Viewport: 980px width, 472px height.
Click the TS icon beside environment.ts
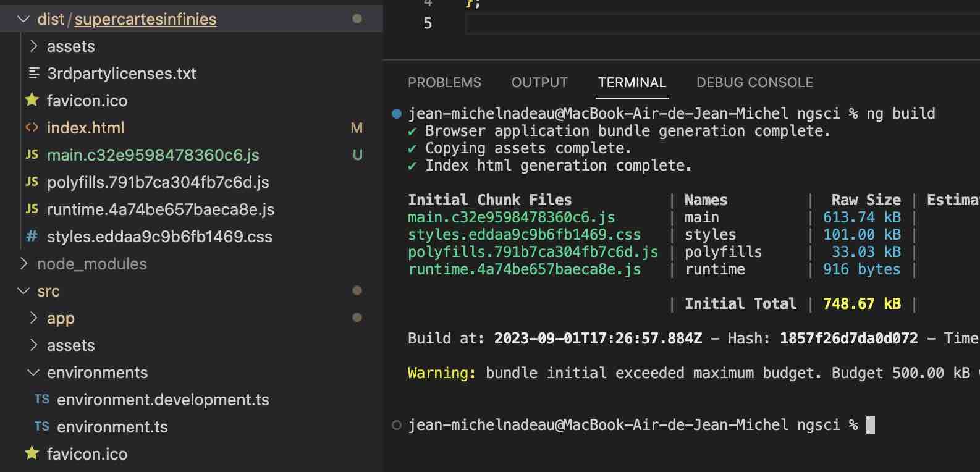41,426
